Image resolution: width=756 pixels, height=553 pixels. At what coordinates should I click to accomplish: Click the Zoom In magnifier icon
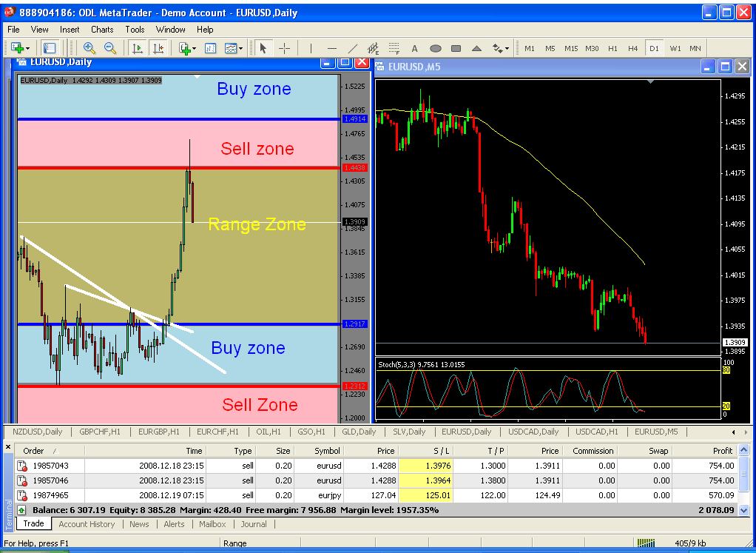tap(89, 48)
